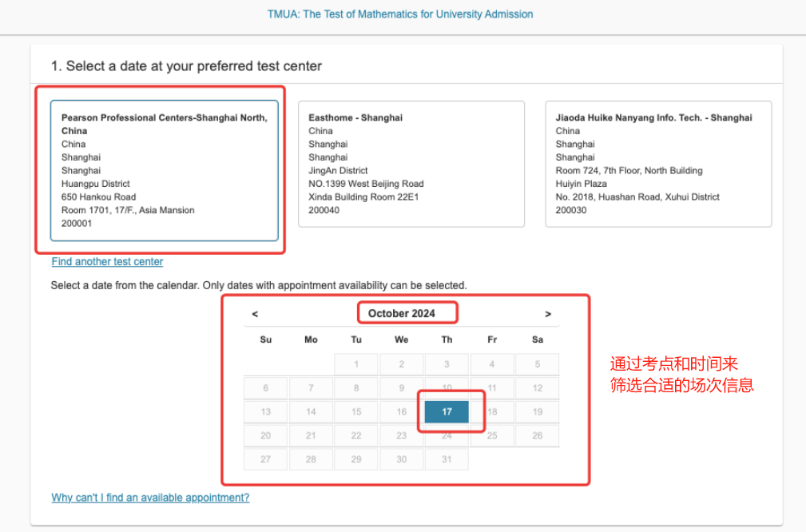
Task: Click Xinda Building Room 22E1 text
Action: pos(363,197)
